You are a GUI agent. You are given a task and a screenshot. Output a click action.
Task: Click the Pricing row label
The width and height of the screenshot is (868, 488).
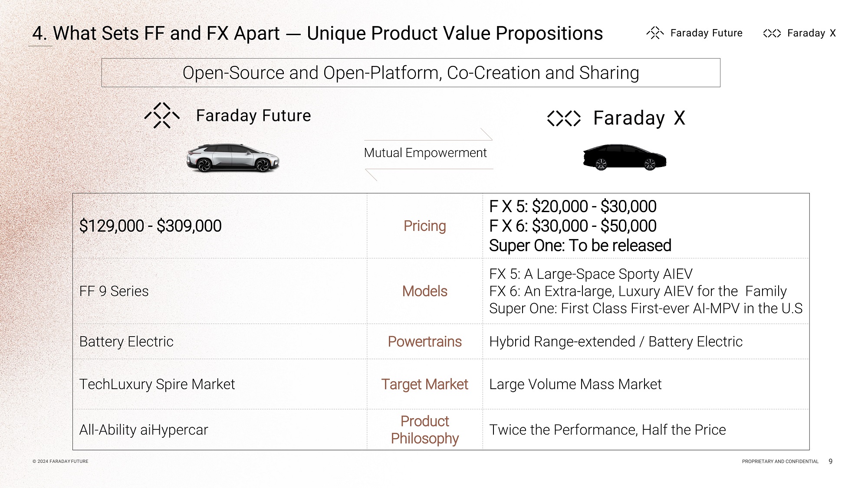tap(424, 226)
